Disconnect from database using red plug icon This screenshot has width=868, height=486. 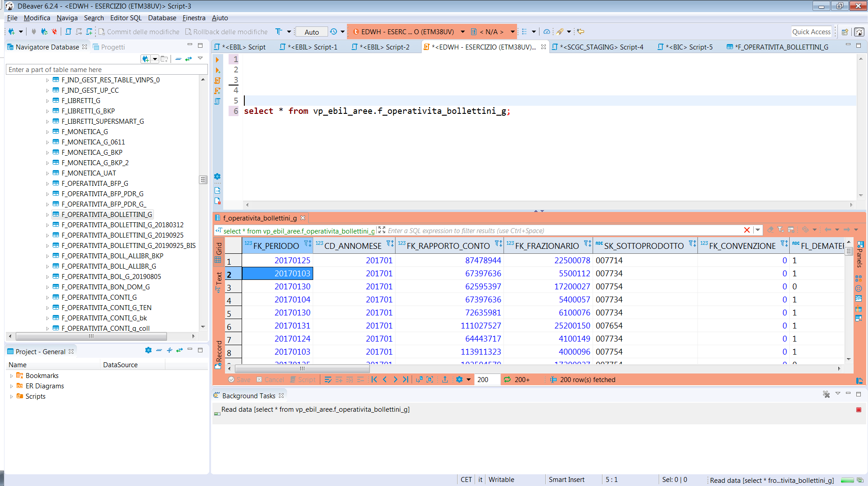[54, 31]
